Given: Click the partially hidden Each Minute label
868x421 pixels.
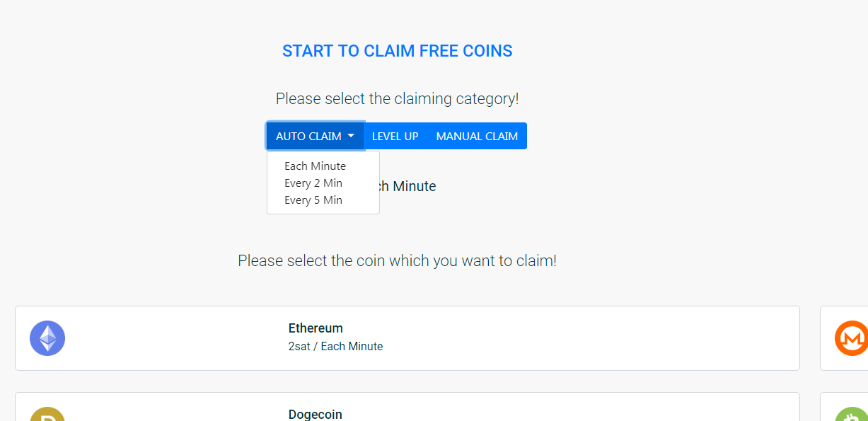Looking at the screenshot, I should (x=409, y=187).
